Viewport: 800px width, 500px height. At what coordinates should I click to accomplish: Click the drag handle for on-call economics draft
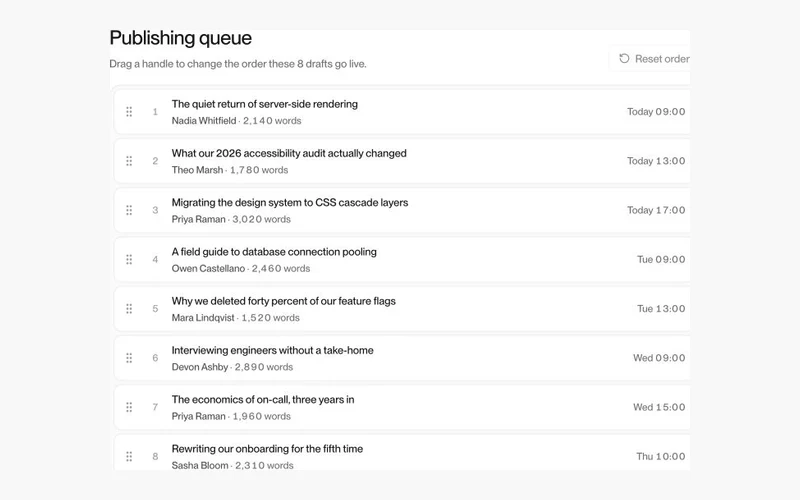point(129,407)
